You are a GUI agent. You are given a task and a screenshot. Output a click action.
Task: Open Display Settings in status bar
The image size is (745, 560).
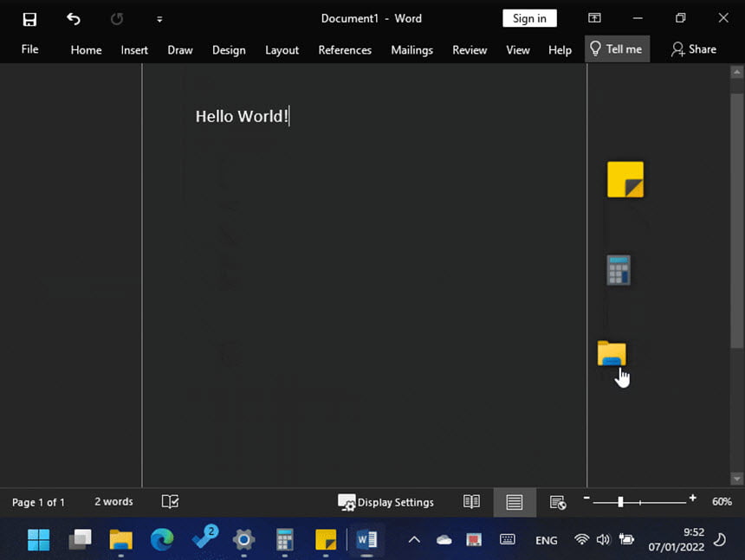pyautogui.click(x=385, y=502)
